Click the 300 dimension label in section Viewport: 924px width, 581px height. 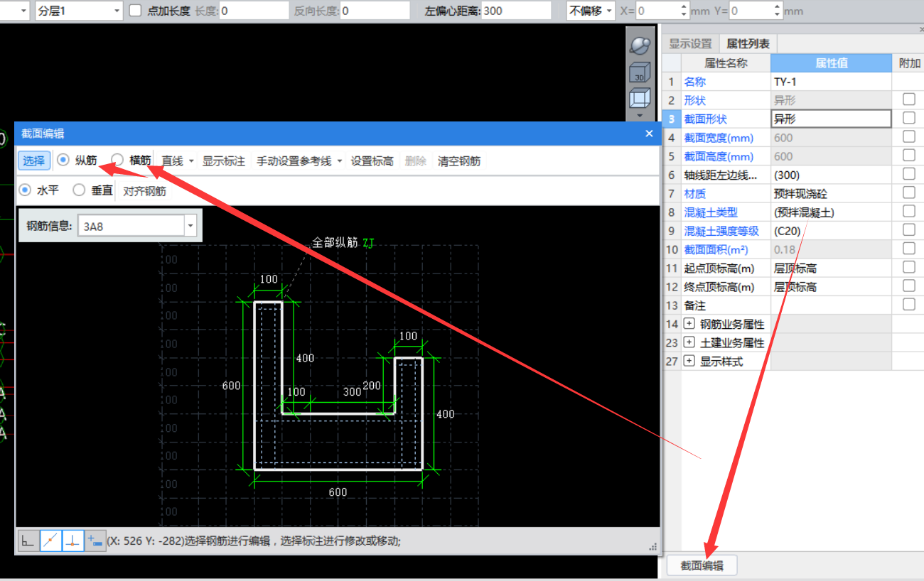point(352,391)
